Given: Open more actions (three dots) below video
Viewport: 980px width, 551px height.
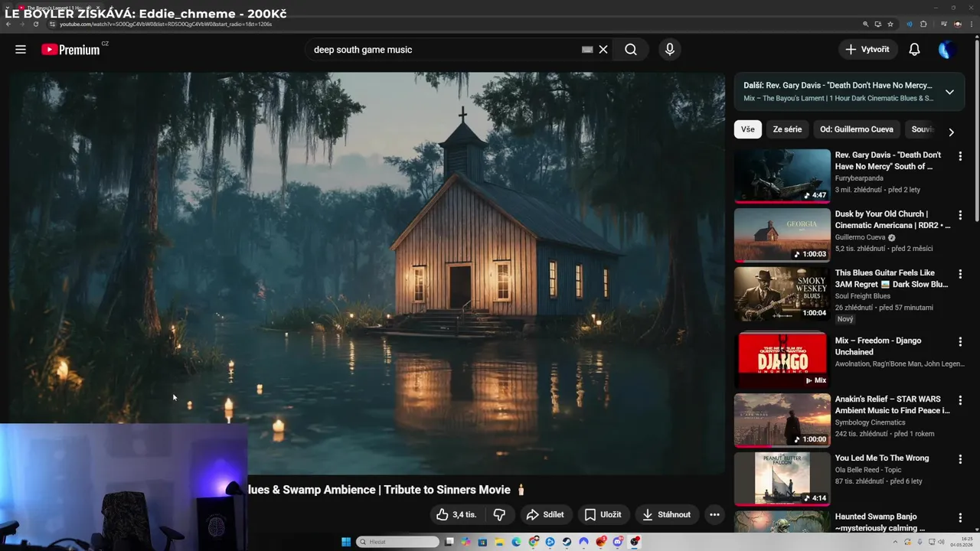Looking at the screenshot, I should coord(714,515).
